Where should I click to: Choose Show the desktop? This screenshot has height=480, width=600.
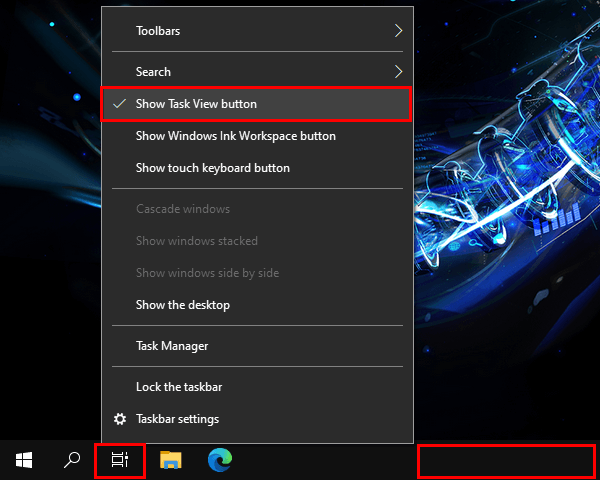pos(256,305)
